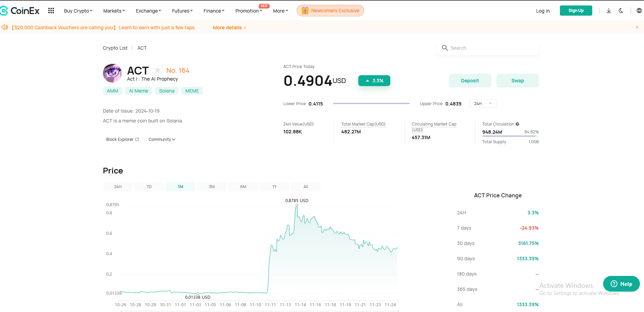The width and height of the screenshot is (644, 312).
Task: Close the cashback voucher banner
Action: (x=637, y=27)
